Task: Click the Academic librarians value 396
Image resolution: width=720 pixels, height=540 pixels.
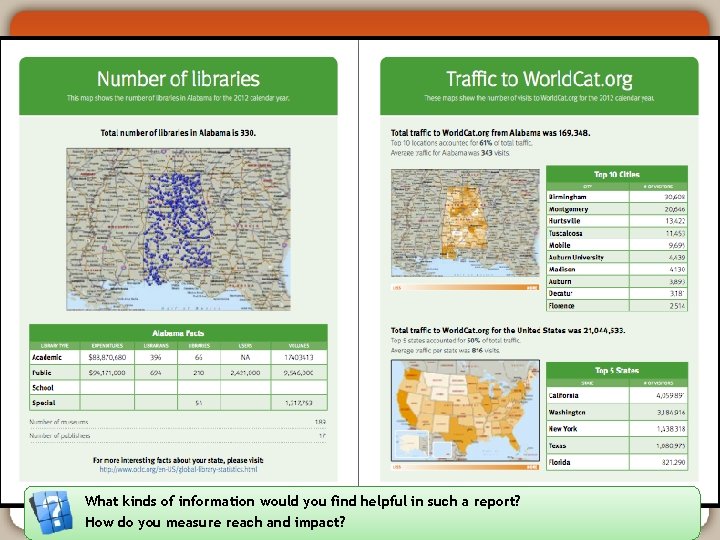Action: (x=156, y=357)
